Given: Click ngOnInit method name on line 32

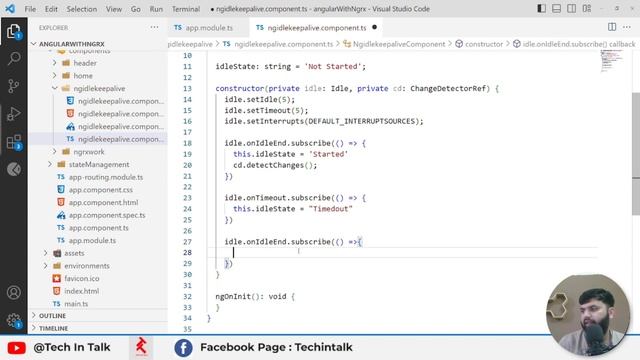Looking at the screenshot, I should click(233, 297).
